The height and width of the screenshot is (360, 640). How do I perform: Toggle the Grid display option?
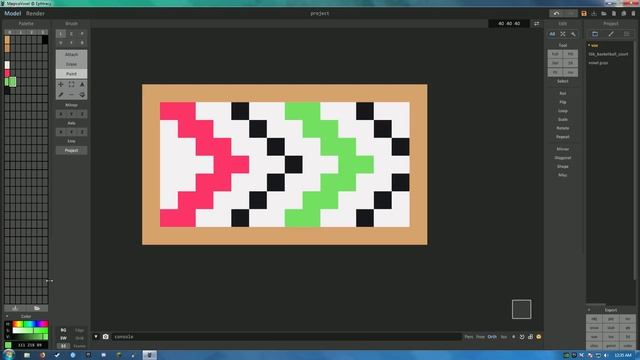80,338
